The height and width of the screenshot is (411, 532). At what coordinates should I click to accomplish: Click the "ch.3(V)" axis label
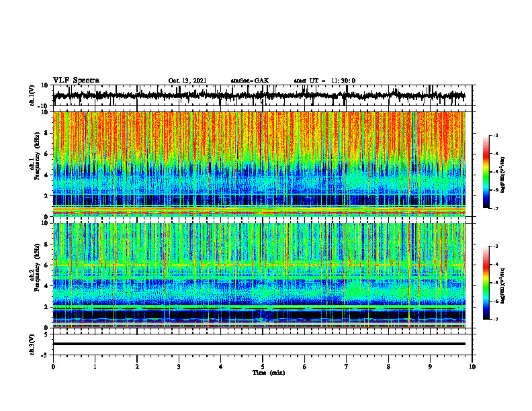[x=32, y=345]
